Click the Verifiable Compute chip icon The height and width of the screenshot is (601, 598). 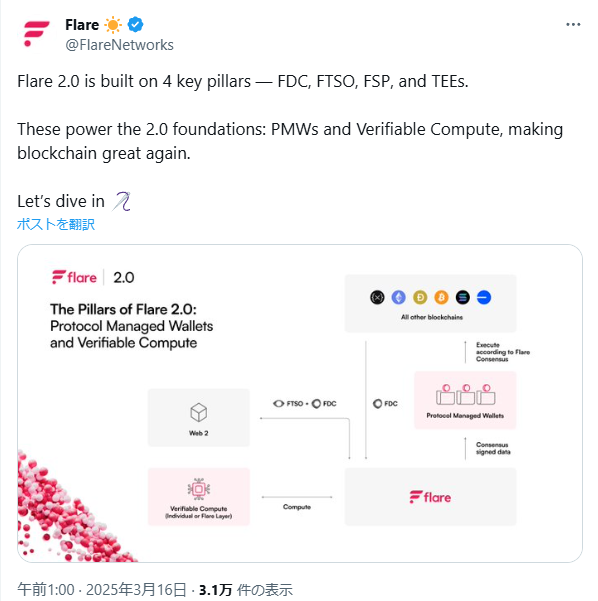click(199, 489)
